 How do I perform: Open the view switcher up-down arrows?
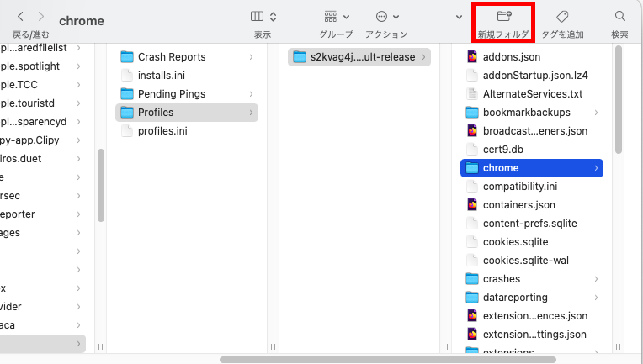(x=274, y=17)
